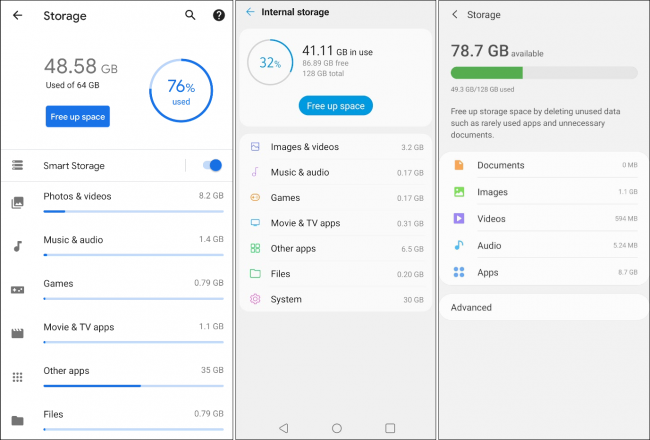Click the Files folder icon, Internal storage
The width and height of the screenshot is (650, 440).
(x=255, y=274)
